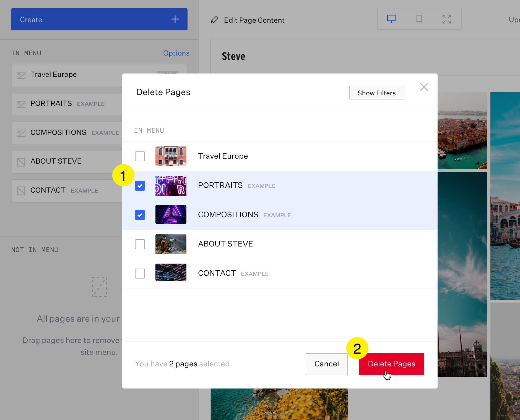
Task: Open fullscreen preview icon
Action: click(446, 19)
